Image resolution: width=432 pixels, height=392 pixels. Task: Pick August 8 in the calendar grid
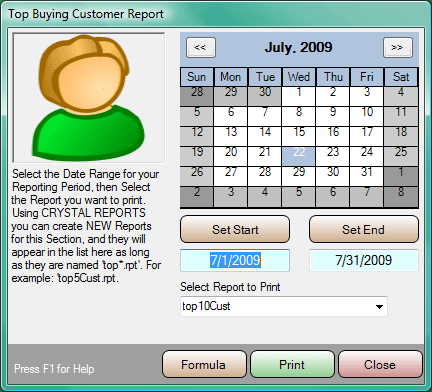coord(401,197)
